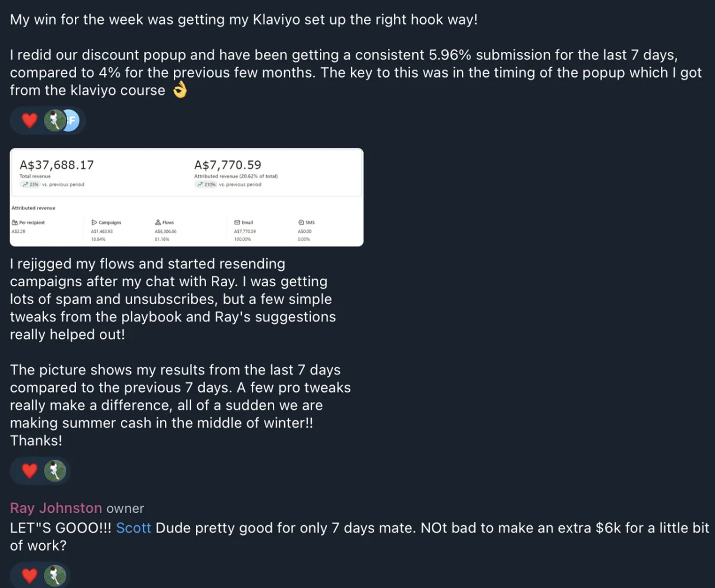Click the 210% trend badge under Attributed revenue

pyautogui.click(x=206, y=185)
